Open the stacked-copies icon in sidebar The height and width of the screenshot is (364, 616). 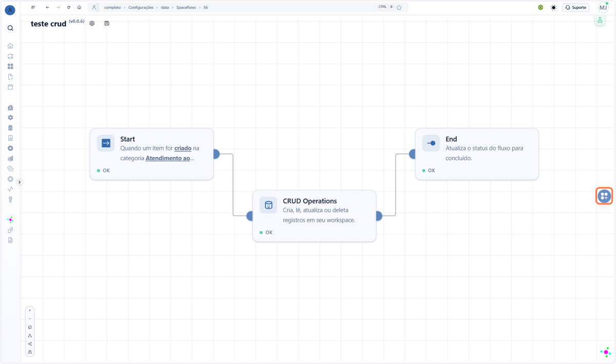coord(10,230)
